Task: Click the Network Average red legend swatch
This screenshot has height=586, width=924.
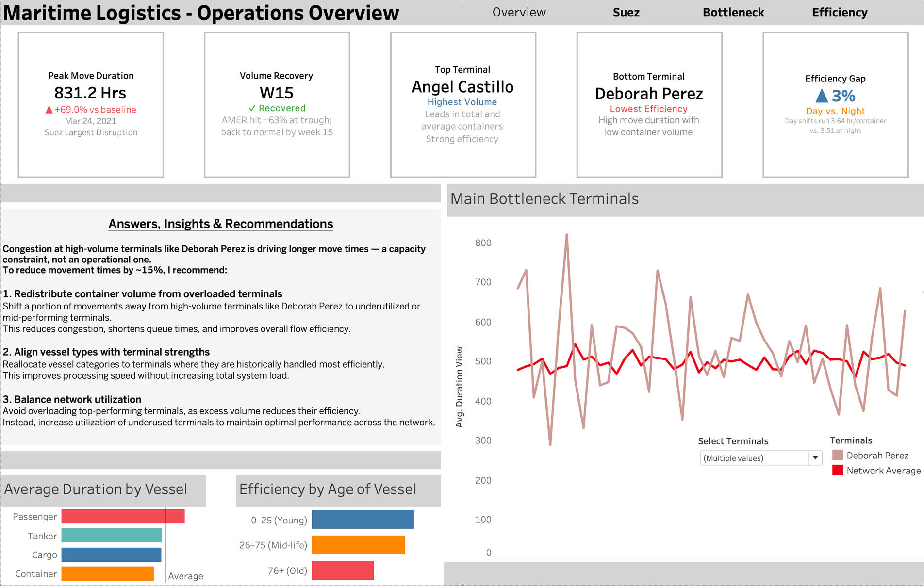Action: pyautogui.click(x=837, y=470)
